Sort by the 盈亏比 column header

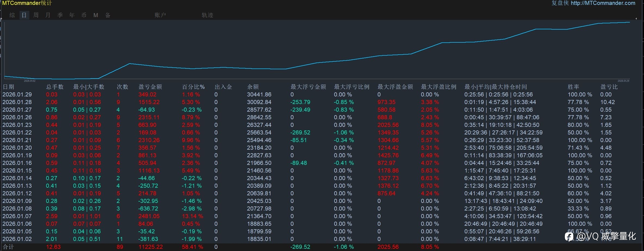[x=609, y=87]
